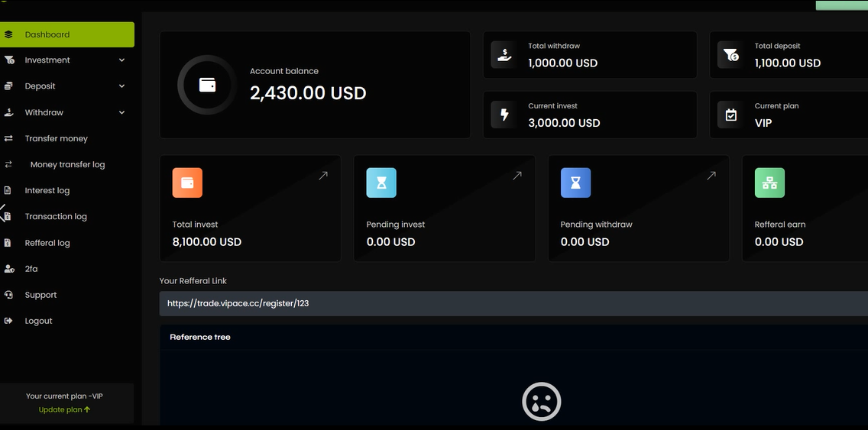The height and width of the screenshot is (430, 868).
Task: Click the orange Total invest wallet icon
Action: coord(187,183)
